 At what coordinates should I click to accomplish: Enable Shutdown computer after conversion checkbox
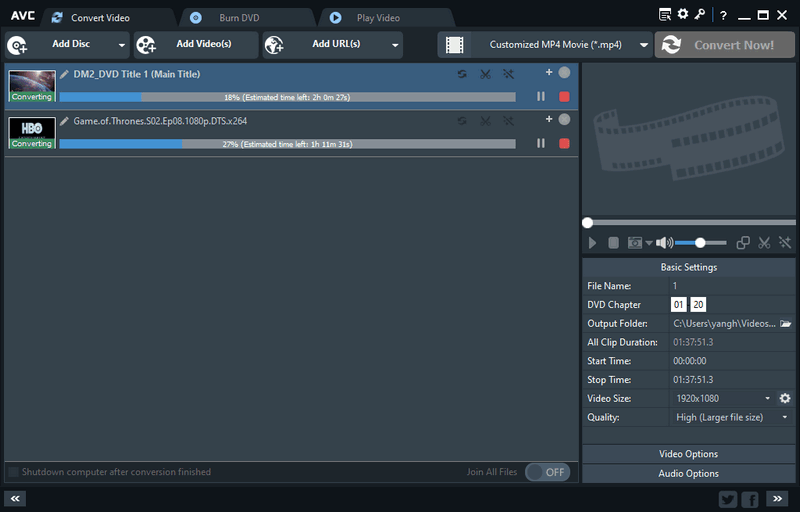pos(14,472)
